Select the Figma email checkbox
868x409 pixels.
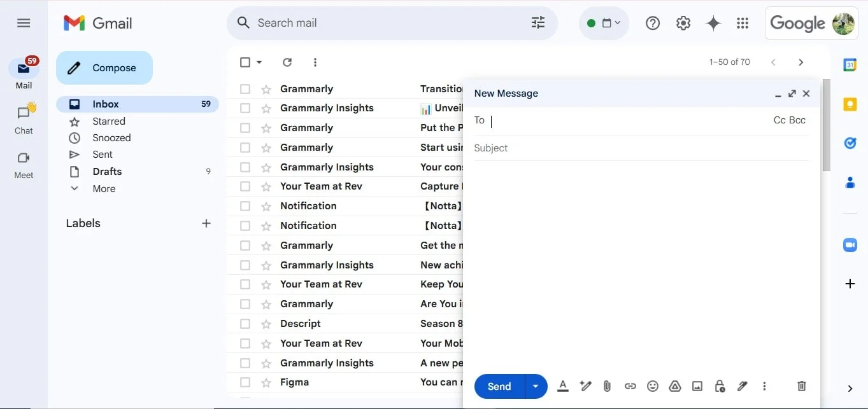point(245,382)
